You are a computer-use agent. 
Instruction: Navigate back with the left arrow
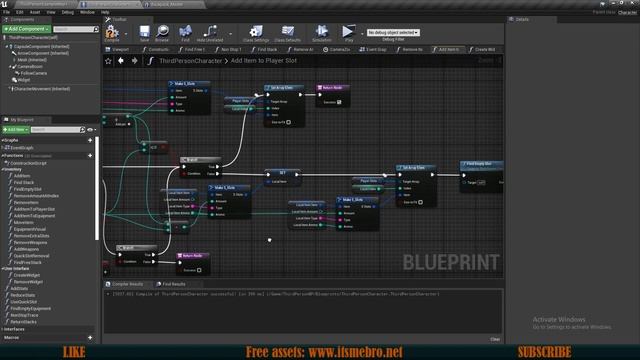tap(121, 61)
